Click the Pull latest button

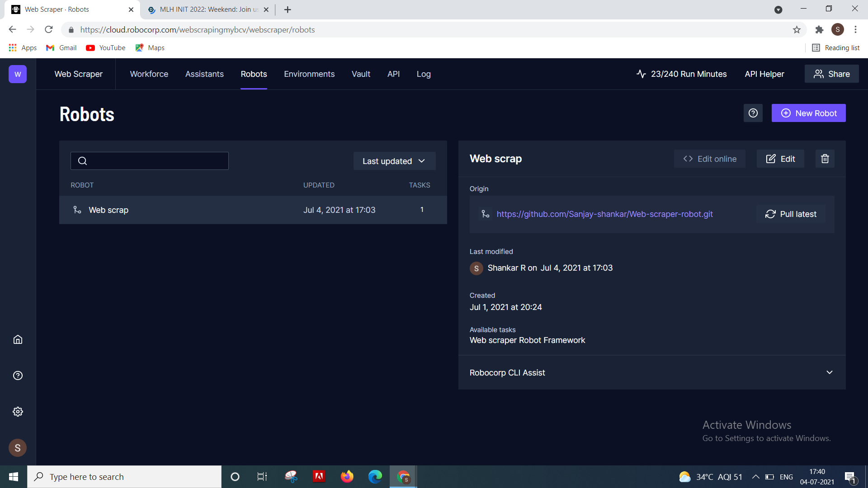click(791, 214)
